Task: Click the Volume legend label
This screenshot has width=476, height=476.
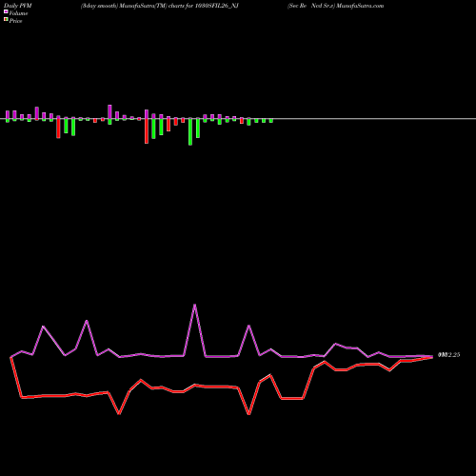Action: click(18, 13)
